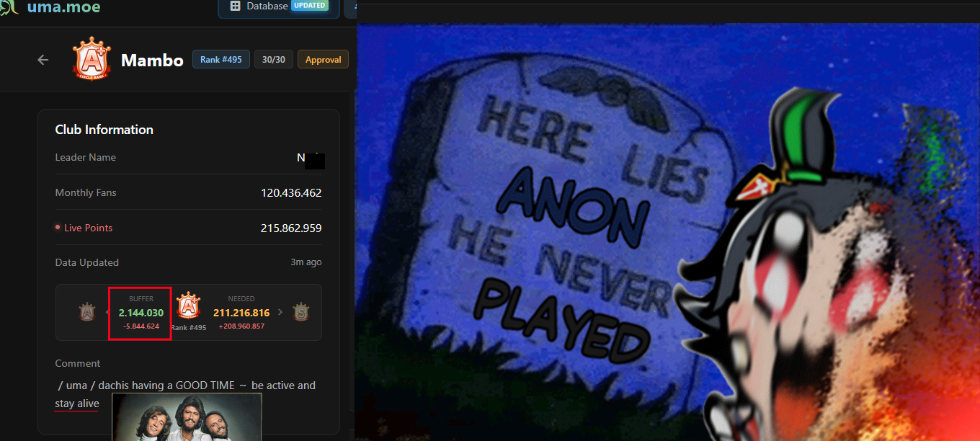This screenshot has height=441, width=980.
Task: Click the Mambo club title
Action: click(x=152, y=60)
